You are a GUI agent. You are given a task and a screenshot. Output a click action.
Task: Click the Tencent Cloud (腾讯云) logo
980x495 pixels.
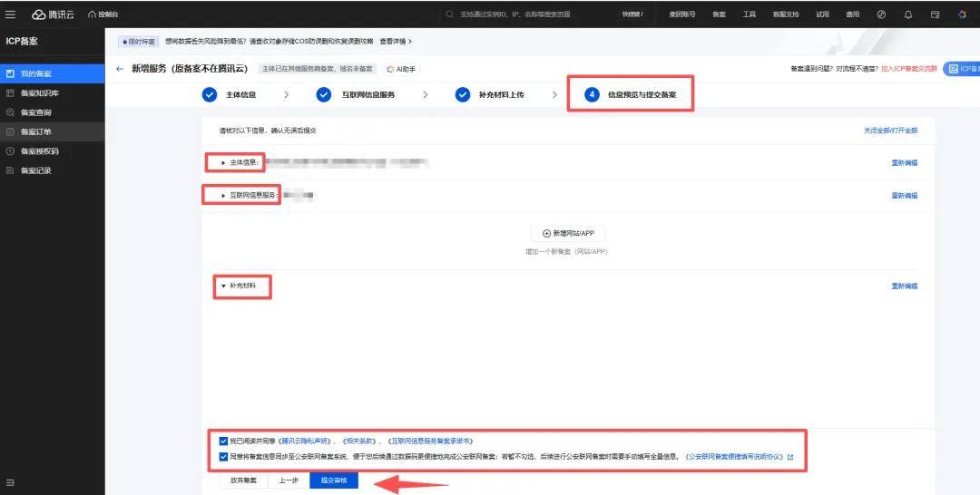(x=53, y=15)
